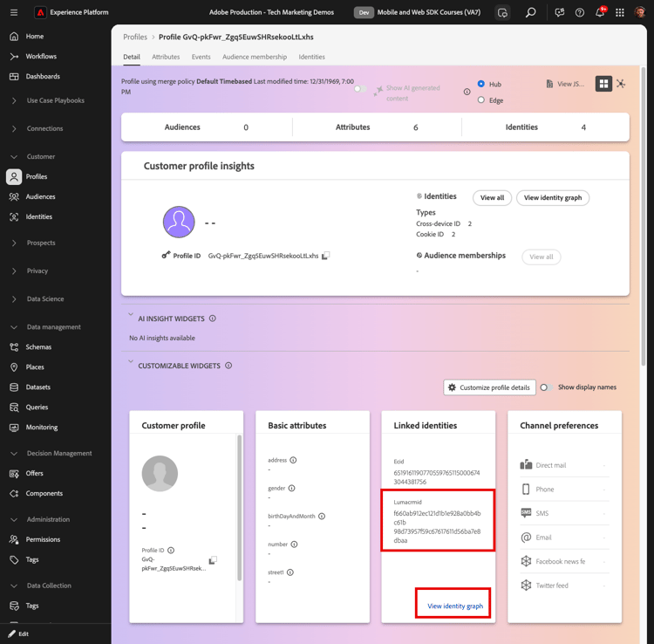Click Customize profile details button
654x644 pixels.
pos(489,387)
